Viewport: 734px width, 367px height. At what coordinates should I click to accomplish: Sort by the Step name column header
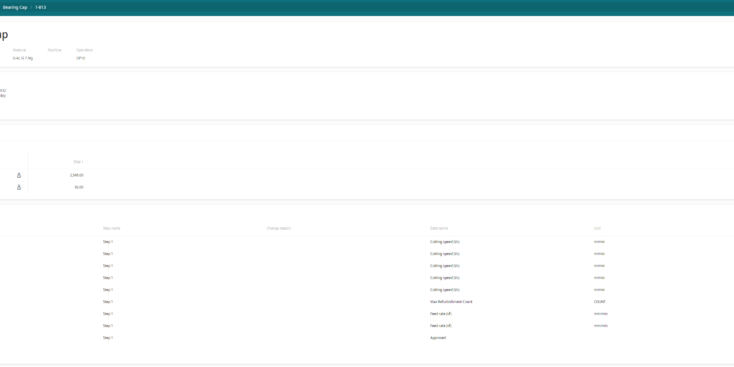[111, 228]
